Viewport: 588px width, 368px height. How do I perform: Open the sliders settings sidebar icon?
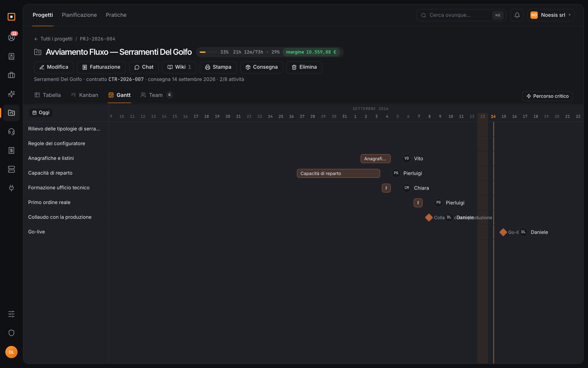(11, 314)
